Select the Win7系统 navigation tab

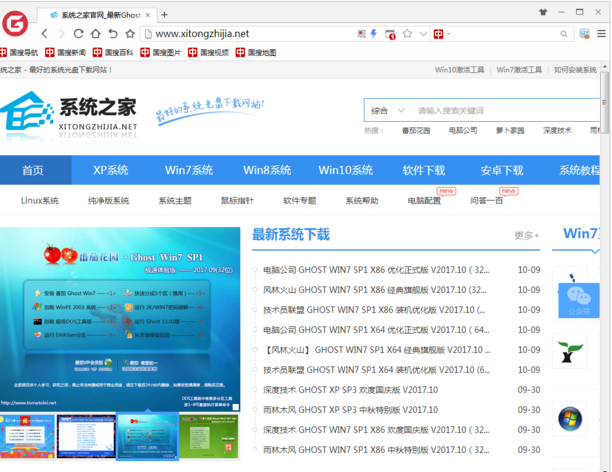point(189,170)
